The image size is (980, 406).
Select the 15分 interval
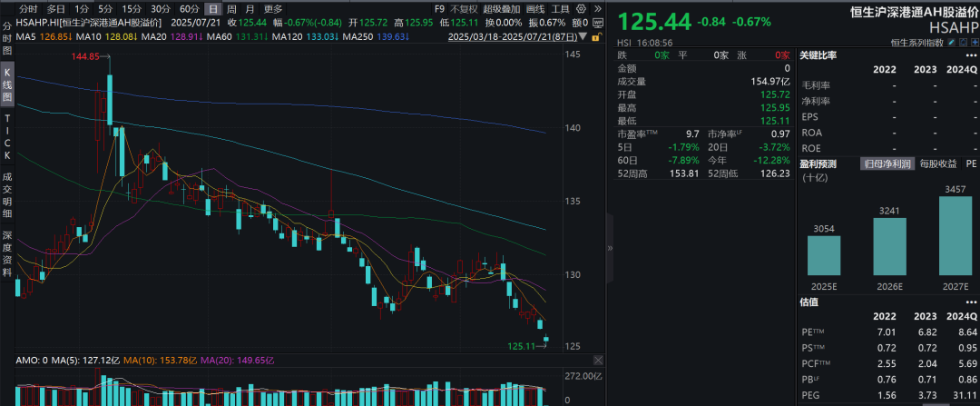[x=132, y=9]
